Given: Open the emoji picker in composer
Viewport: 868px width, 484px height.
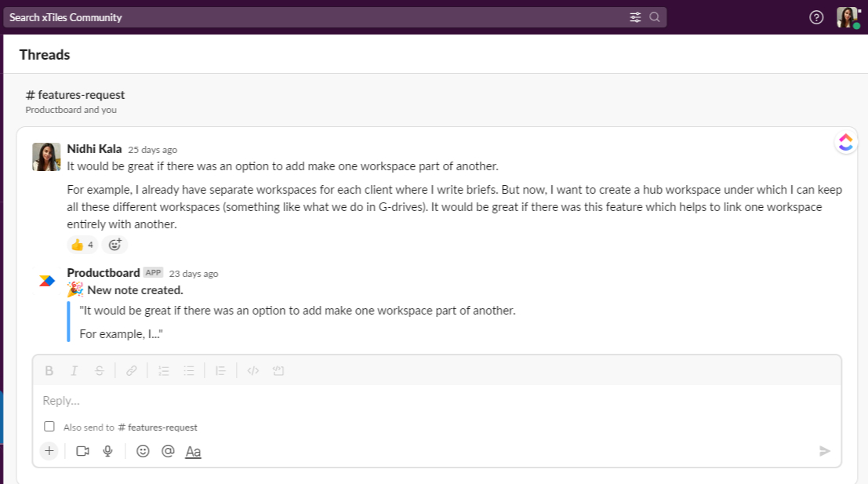Looking at the screenshot, I should (143, 451).
